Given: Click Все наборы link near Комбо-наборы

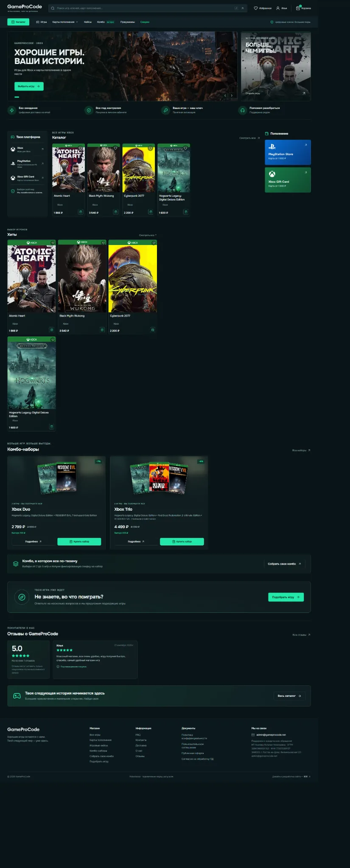Looking at the screenshot, I should pos(301,450).
